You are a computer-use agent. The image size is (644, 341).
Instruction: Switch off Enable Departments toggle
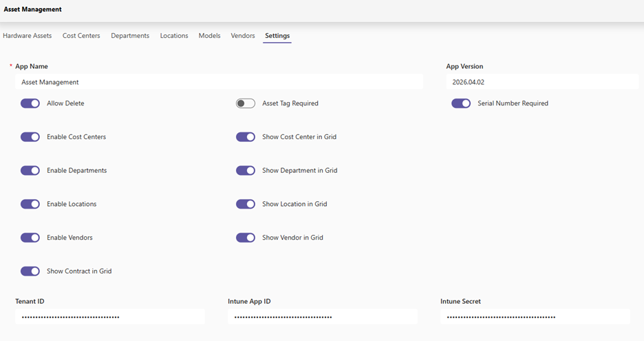[x=30, y=170]
